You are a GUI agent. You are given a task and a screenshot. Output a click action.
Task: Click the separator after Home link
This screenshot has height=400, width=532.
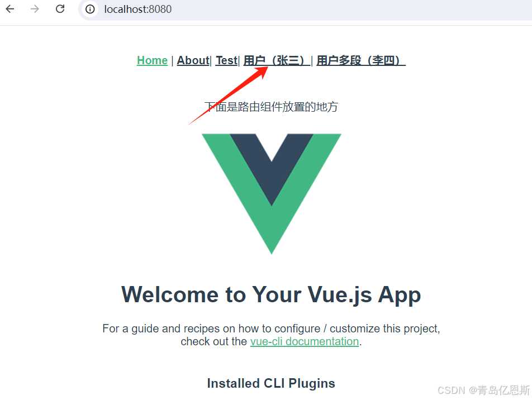tap(172, 61)
